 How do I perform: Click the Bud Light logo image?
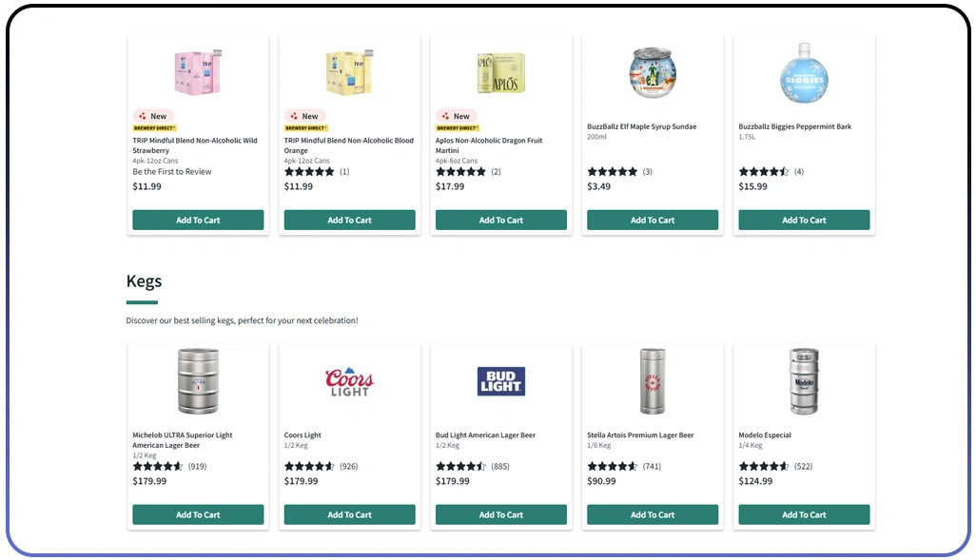pos(500,380)
